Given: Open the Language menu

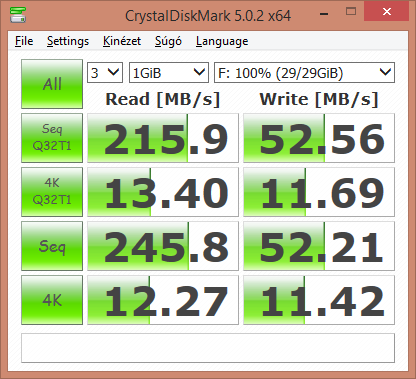Looking at the screenshot, I should tap(222, 41).
